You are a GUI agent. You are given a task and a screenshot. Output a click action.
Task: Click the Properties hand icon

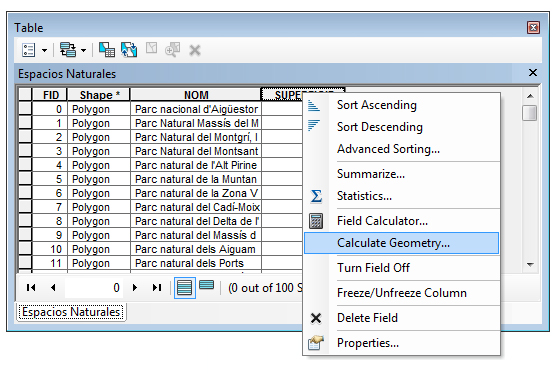pyautogui.click(x=316, y=343)
